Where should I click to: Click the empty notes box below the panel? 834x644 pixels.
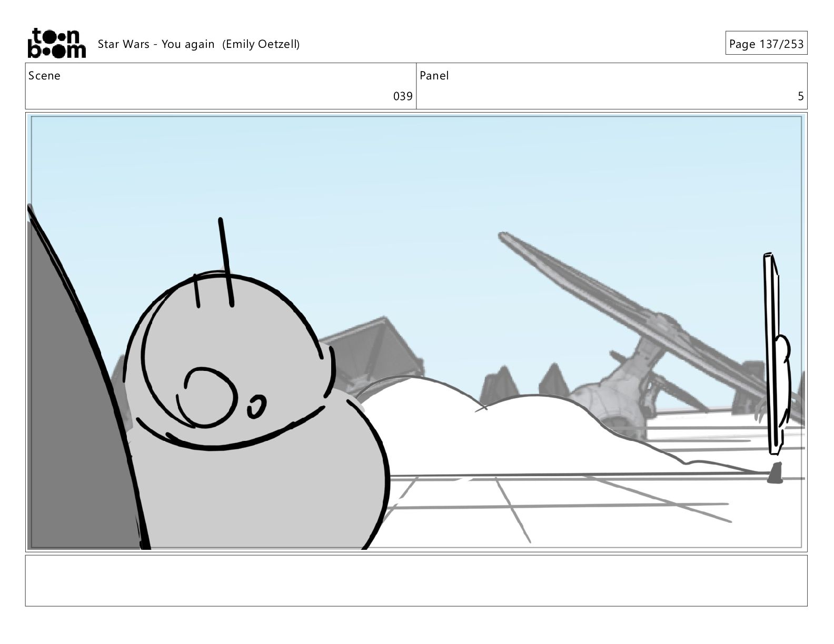416,581
